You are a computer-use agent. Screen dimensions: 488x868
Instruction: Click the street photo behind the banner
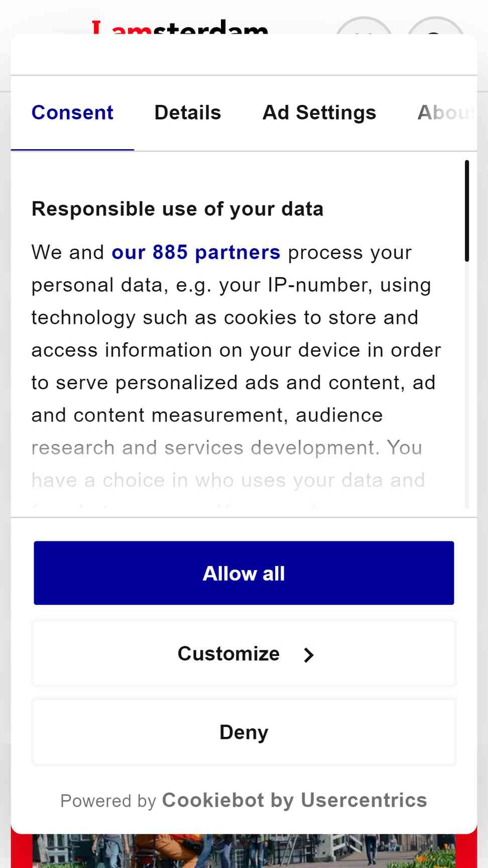pos(244,851)
